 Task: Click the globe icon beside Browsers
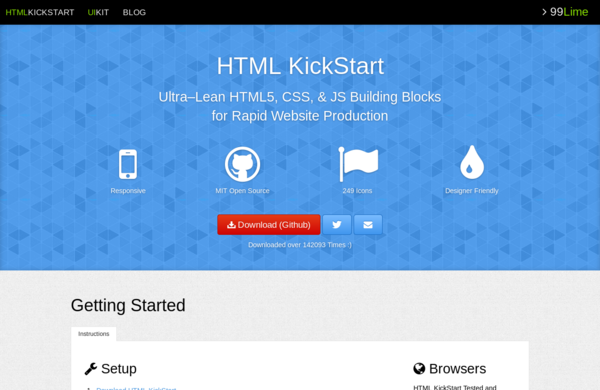419,369
